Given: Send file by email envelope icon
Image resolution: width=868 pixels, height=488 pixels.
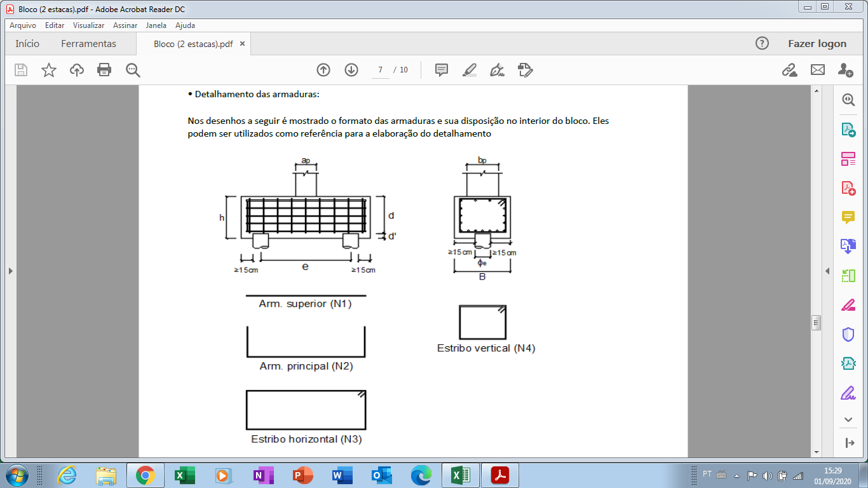Looking at the screenshot, I should (817, 70).
